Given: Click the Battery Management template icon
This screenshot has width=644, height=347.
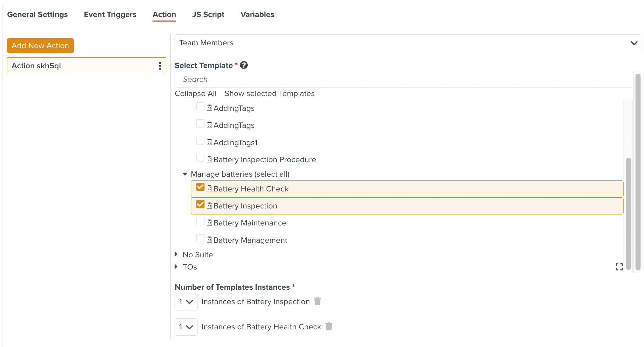Looking at the screenshot, I should click(210, 240).
